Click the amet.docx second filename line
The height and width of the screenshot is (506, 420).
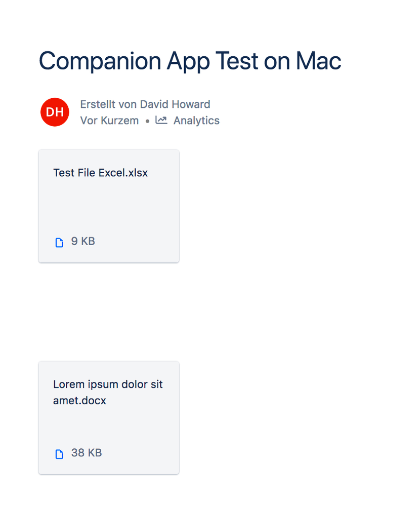[x=79, y=401]
